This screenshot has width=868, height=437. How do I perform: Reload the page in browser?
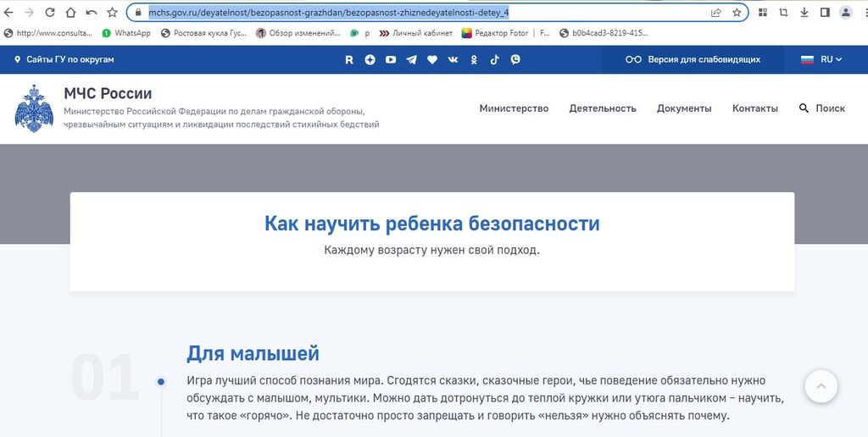pyautogui.click(x=49, y=13)
